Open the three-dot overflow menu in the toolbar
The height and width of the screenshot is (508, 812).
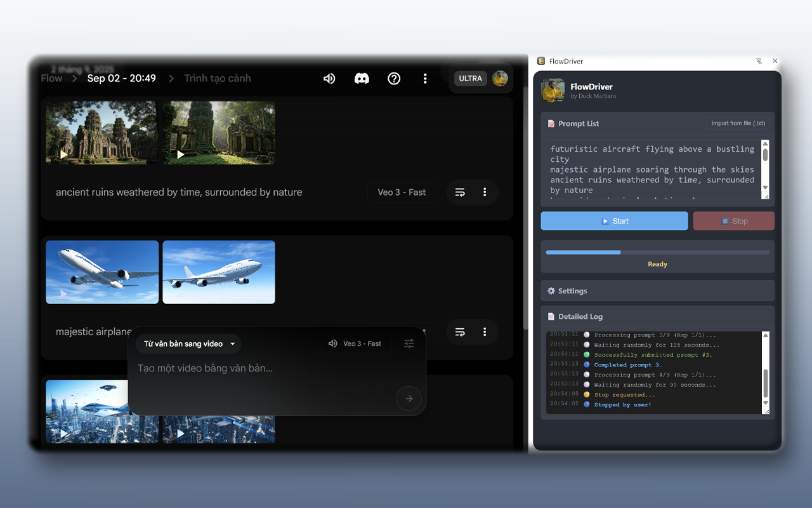[x=425, y=78]
